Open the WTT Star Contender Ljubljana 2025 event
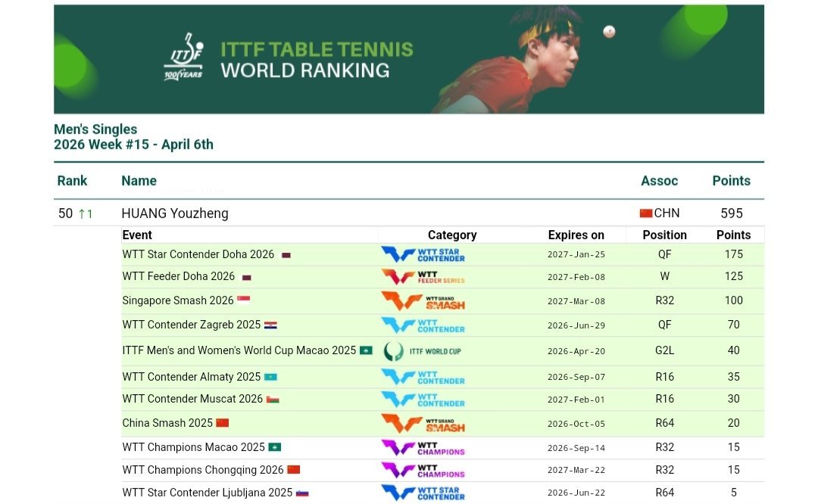 tap(207, 493)
